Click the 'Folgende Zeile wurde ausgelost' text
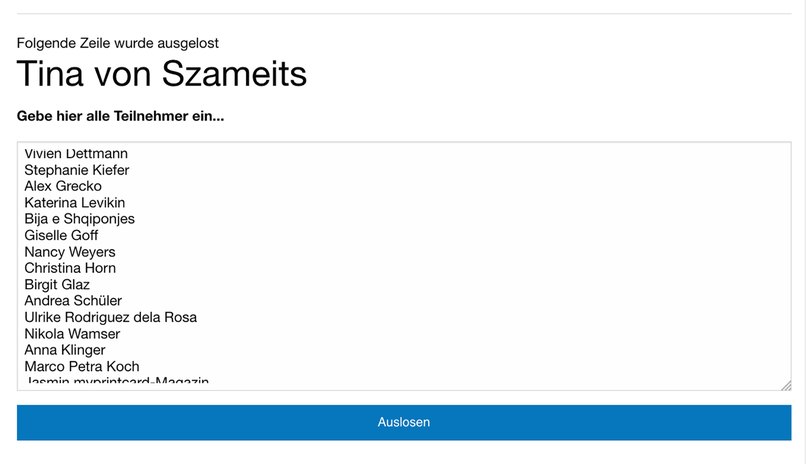Screen dimensions: 806x464 pos(118,43)
